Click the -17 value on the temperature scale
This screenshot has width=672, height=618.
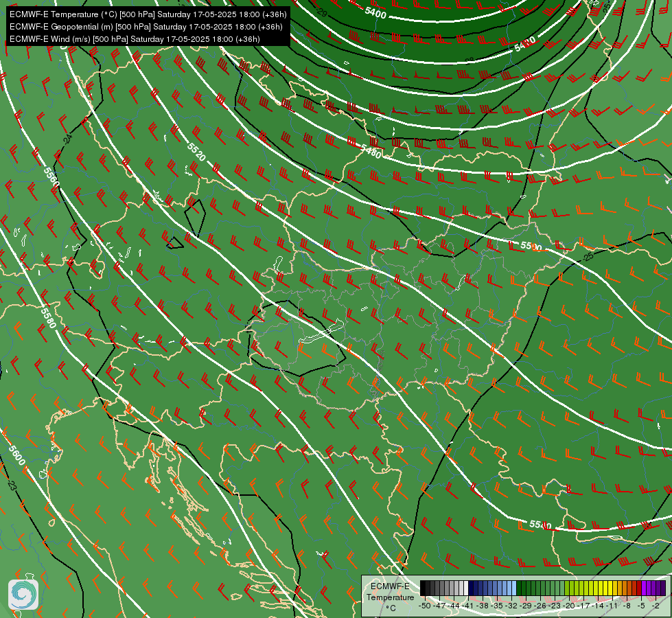click(583, 606)
